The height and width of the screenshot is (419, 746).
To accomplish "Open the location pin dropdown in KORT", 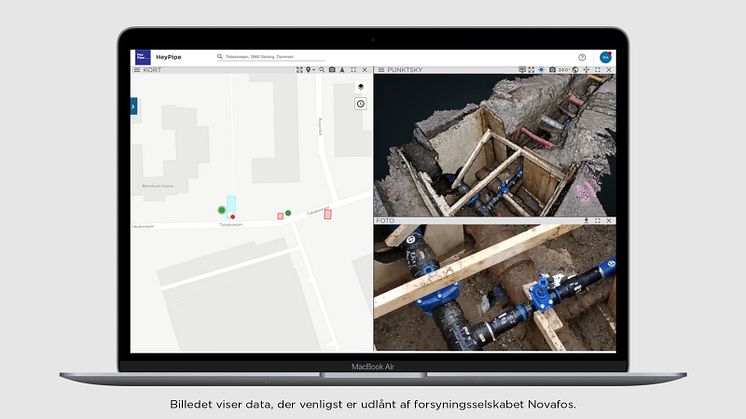I will (x=310, y=70).
